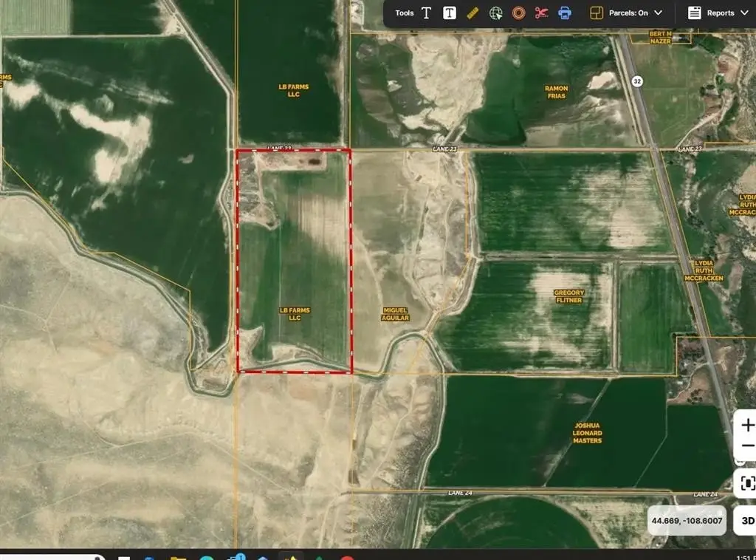Click the red scissors clip tool
756x560 pixels.
point(541,13)
